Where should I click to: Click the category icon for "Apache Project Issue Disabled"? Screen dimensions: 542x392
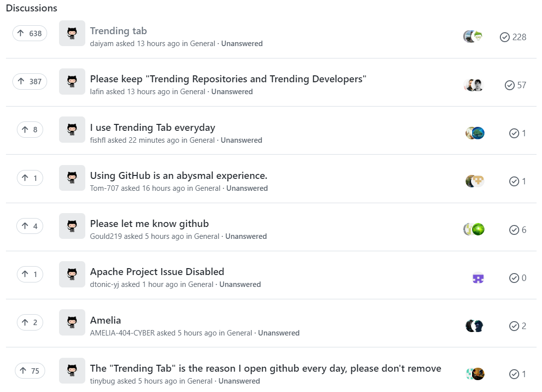(72, 275)
